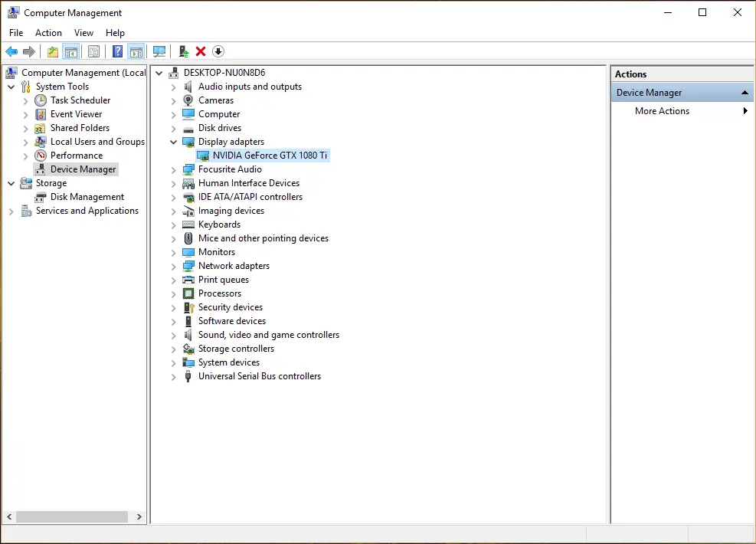
Task: Select IDE ATA/ATAPI controllers category
Action: 250,197
